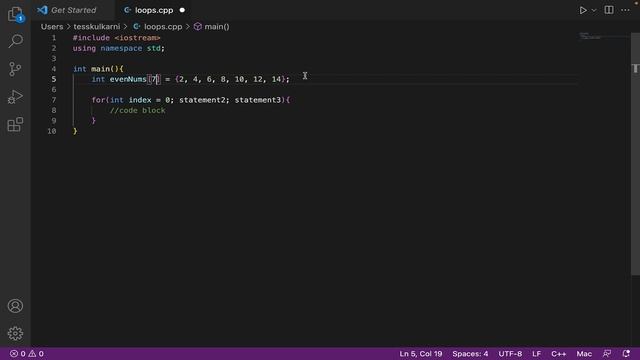Image resolution: width=640 pixels, height=360 pixels.
Task: Click Ln 5, Col 19 status entry
Action: pyautogui.click(x=420, y=354)
